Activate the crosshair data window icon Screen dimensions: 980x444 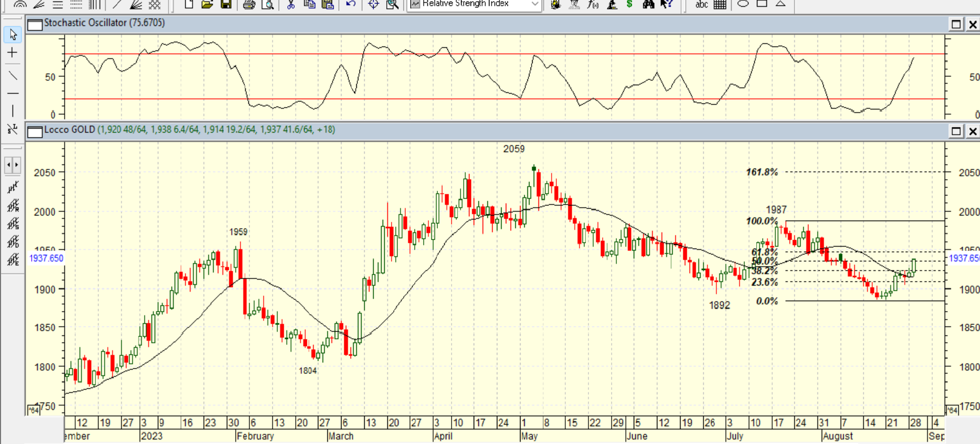click(x=373, y=4)
